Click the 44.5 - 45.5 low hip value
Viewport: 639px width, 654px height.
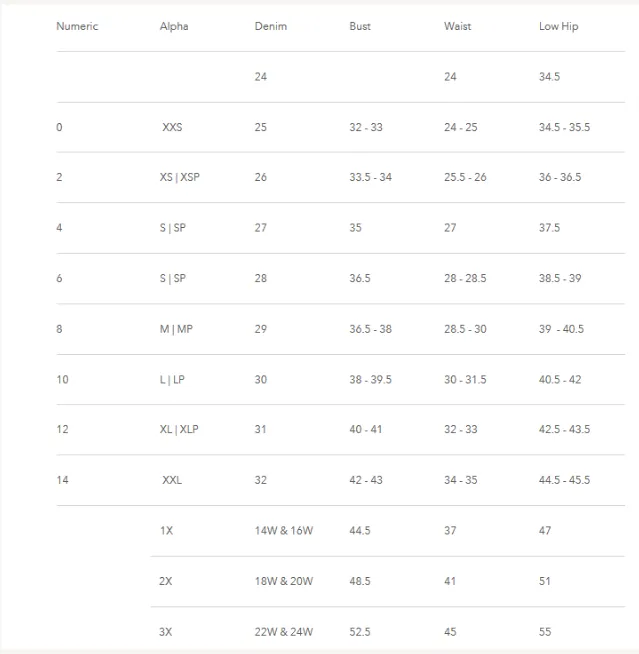pyautogui.click(x=564, y=480)
